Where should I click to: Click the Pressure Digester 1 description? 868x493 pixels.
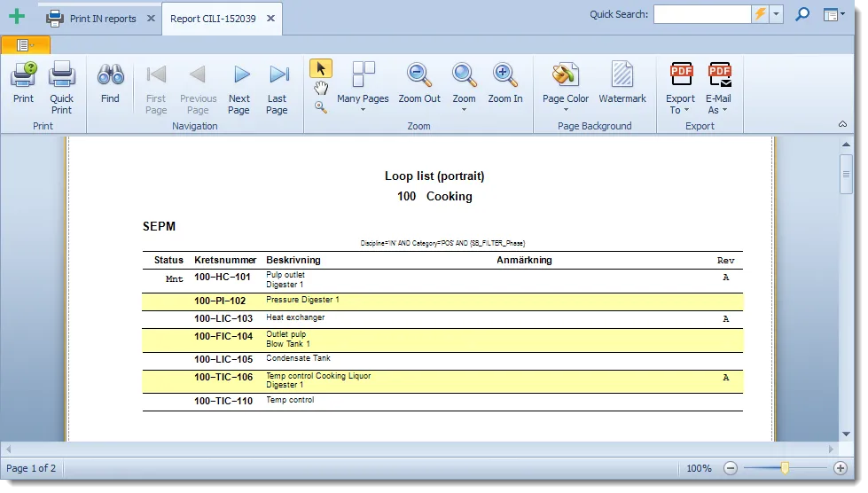coord(302,300)
